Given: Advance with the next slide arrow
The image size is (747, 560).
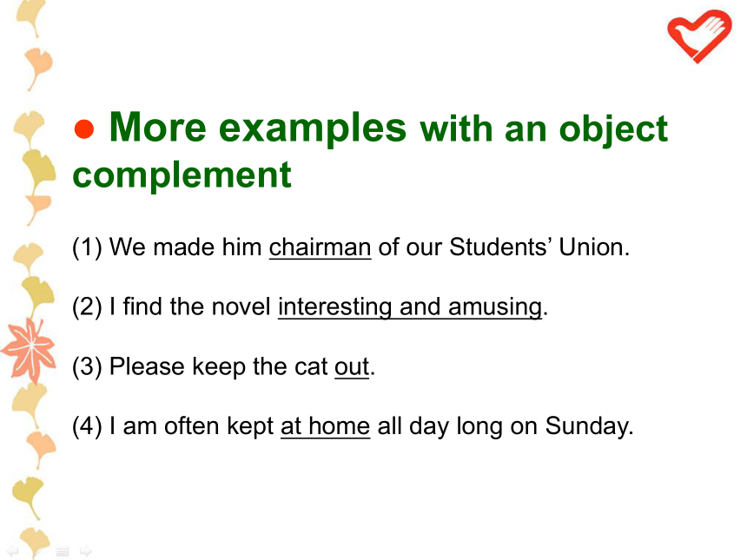Looking at the screenshot, I should pyautogui.click(x=86, y=551).
